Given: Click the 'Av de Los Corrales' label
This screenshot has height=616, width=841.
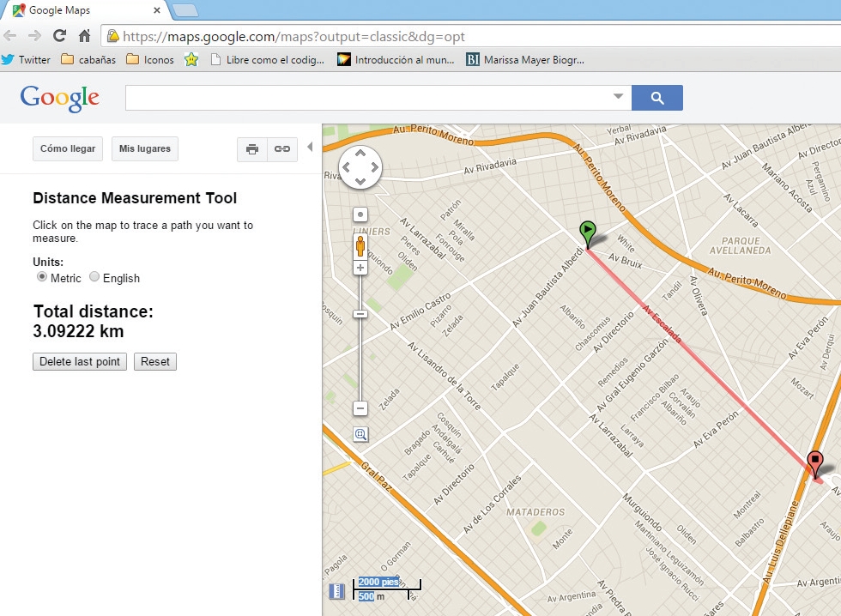Looking at the screenshot, I should (x=491, y=504).
